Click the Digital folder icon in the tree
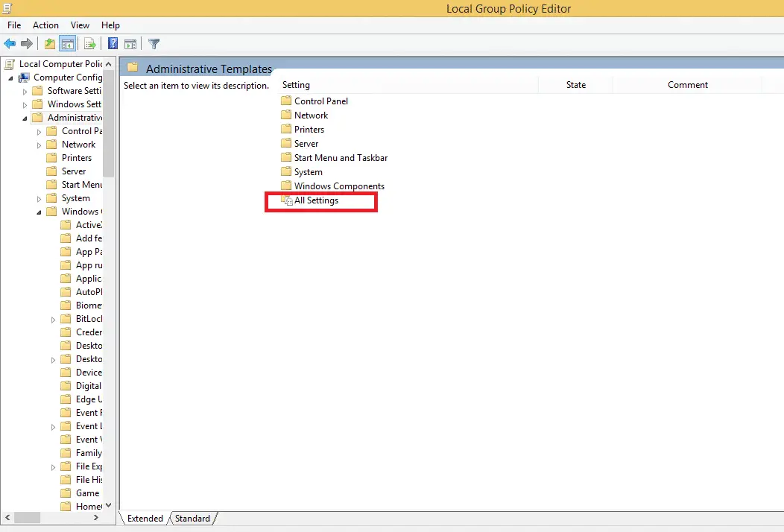This screenshot has width=784, height=532. pos(66,386)
